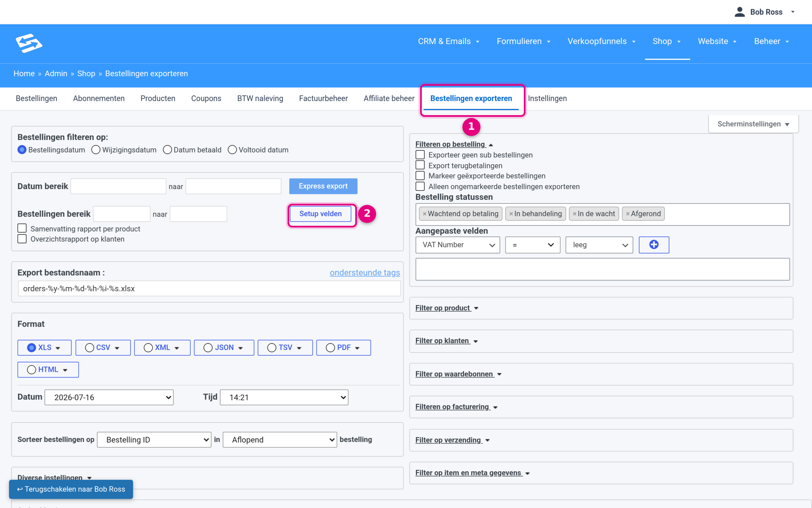The height and width of the screenshot is (508, 812).
Task: Tick Alleen ongemarkeerde bestellingen exporteren
Action: click(420, 186)
